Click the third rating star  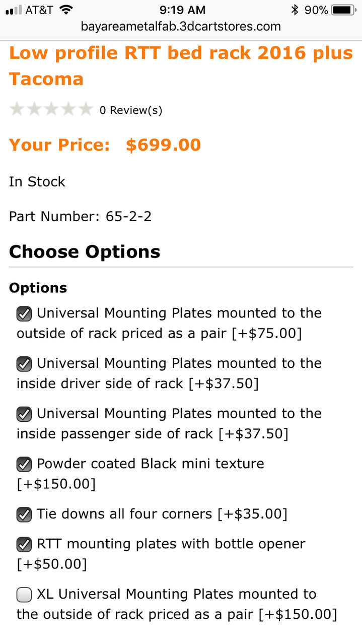point(51,109)
